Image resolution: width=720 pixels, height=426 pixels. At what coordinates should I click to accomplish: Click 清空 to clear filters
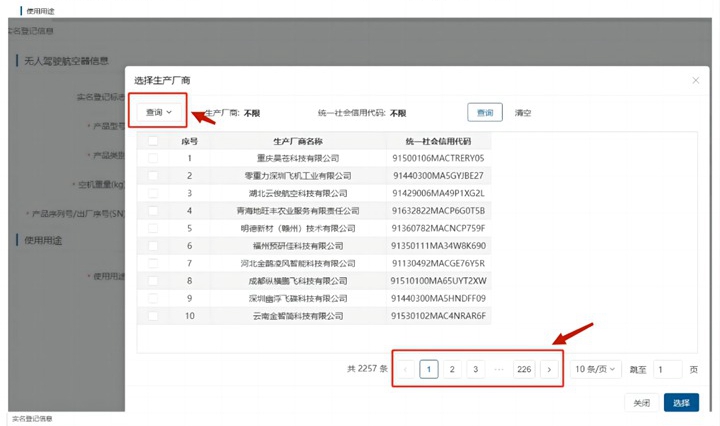[x=523, y=113]
